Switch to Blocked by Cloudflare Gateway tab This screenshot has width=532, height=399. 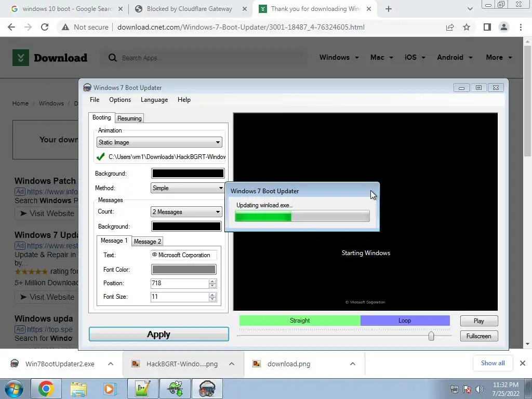[x=189, y=9]
